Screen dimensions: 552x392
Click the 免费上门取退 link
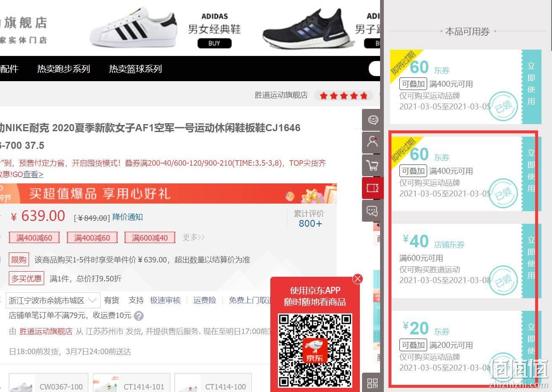[250, 300]
